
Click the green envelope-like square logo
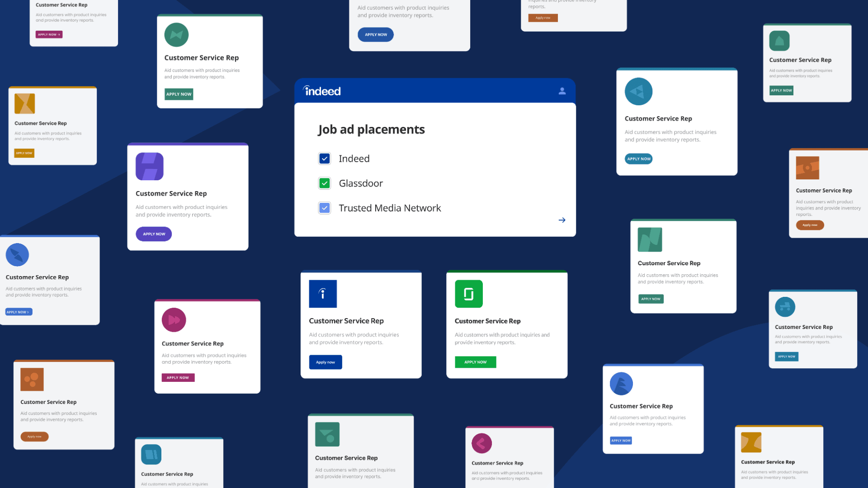[327, 434]
